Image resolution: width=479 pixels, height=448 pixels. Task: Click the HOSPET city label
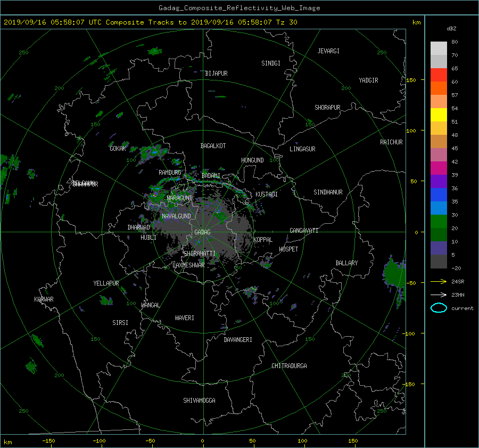point(288,249)
